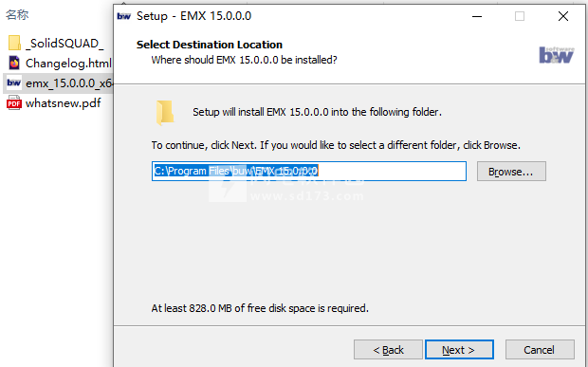Click the Setup - EMX 15.0.0.0 title bar text
588x367 pixels.
pos(193,16)
